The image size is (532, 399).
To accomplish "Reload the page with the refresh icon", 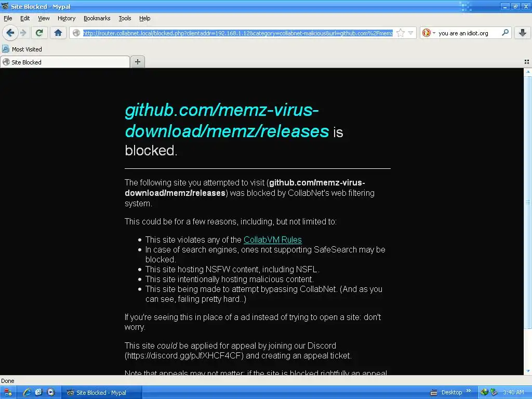I will pyautogui.click(x=39, y=33).
